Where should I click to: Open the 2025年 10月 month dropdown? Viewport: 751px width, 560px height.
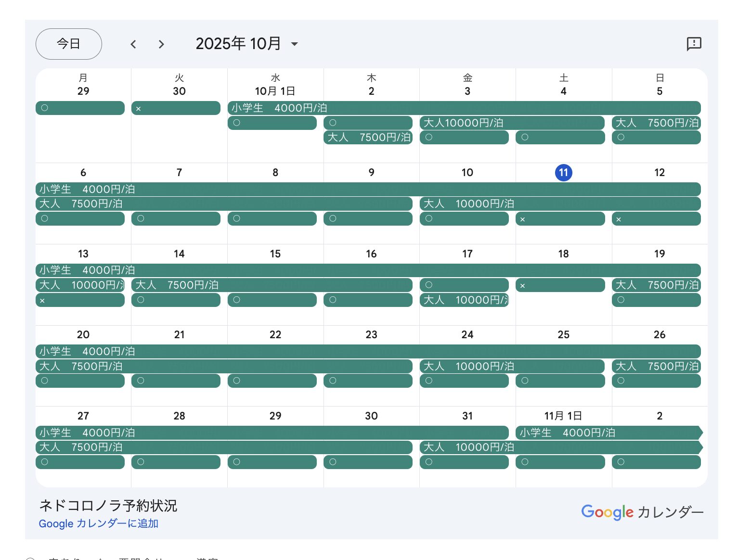pyautogui.click(x=238, y=44)
